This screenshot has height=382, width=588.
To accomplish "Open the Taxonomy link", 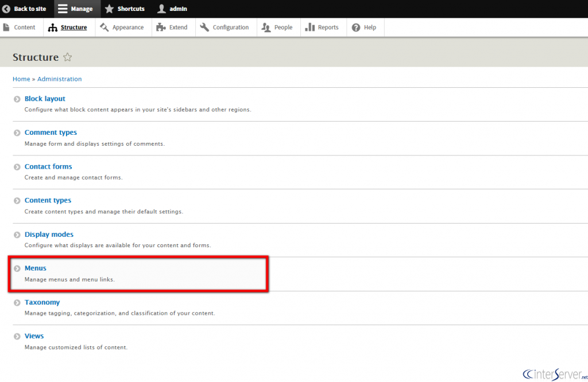I will tap(42, 302).
